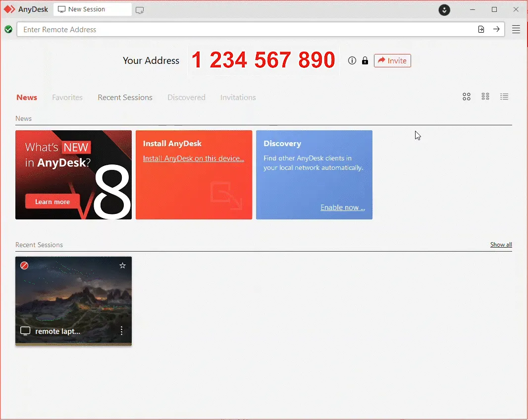528x420 pixels.
Task: Open the Recent Sessions tab
Action: click(125, 98)
